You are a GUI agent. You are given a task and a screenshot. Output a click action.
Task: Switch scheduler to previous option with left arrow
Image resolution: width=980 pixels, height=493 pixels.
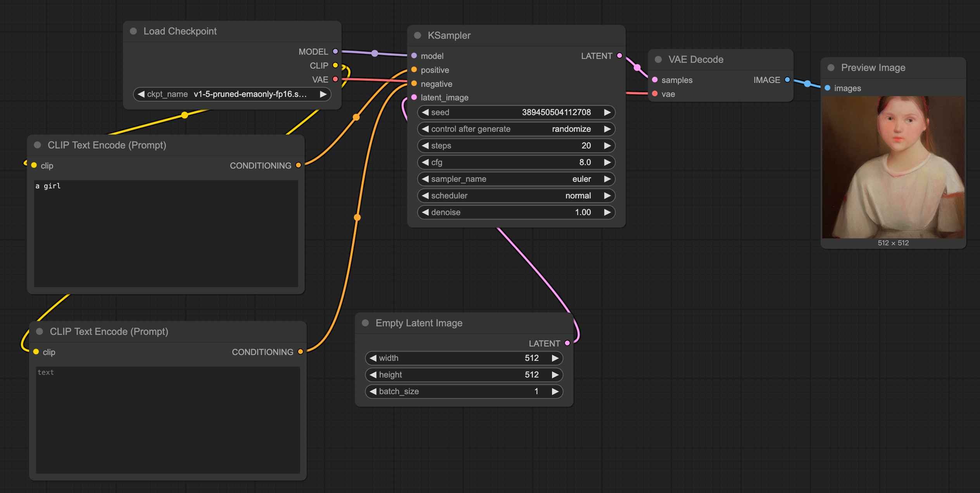[425, 196]
